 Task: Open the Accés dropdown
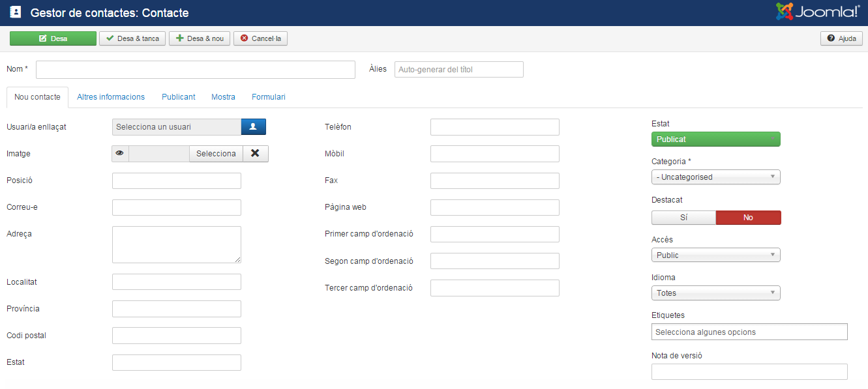pyautogui.click(x=715, y=255)
